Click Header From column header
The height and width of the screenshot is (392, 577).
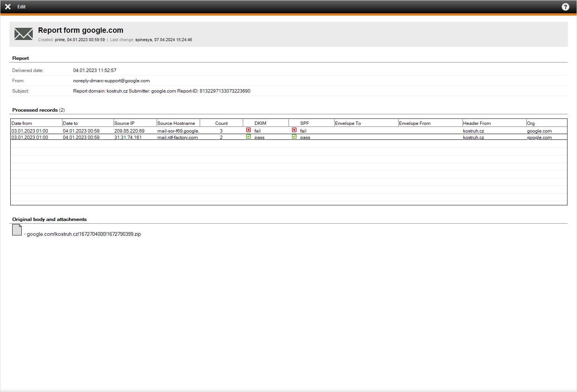[494, 123]
